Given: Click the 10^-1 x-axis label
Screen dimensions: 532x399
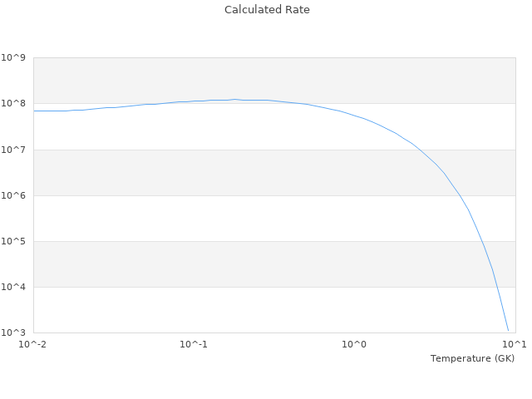Looking at the screenshot, I should tap(194, 344).
